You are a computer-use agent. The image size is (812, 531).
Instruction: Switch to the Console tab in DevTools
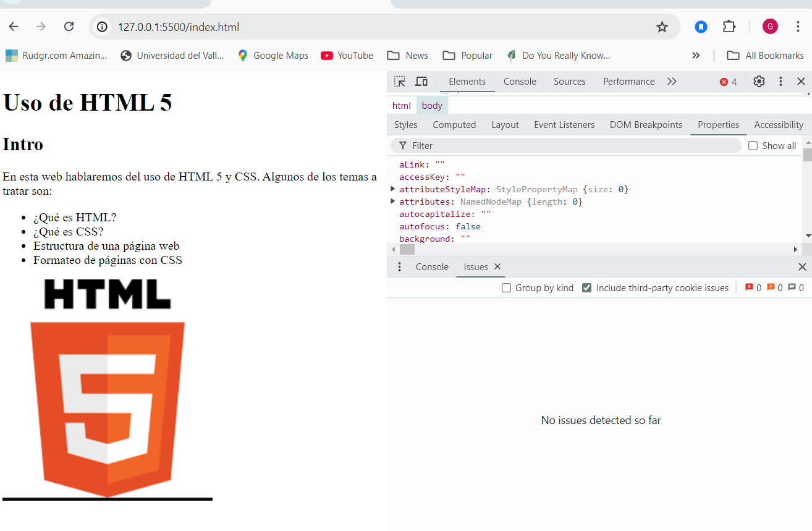point(520,82)
